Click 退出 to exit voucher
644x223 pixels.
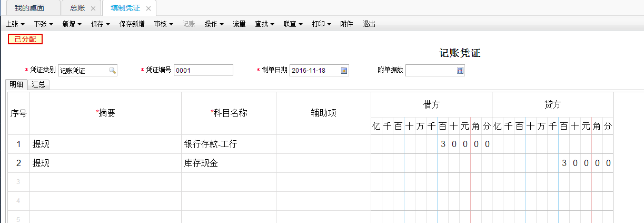[x=369, y=24]
